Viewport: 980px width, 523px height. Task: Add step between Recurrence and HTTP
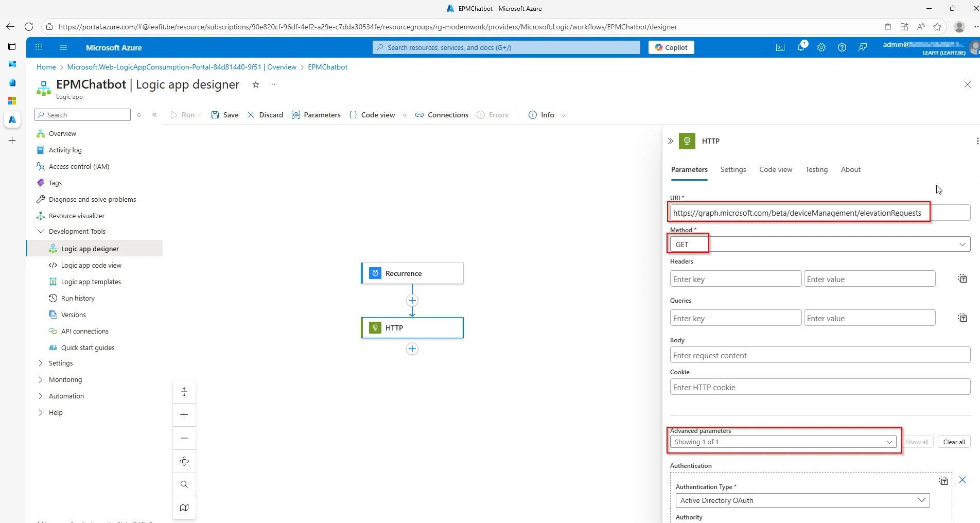[x=412, y=301]
